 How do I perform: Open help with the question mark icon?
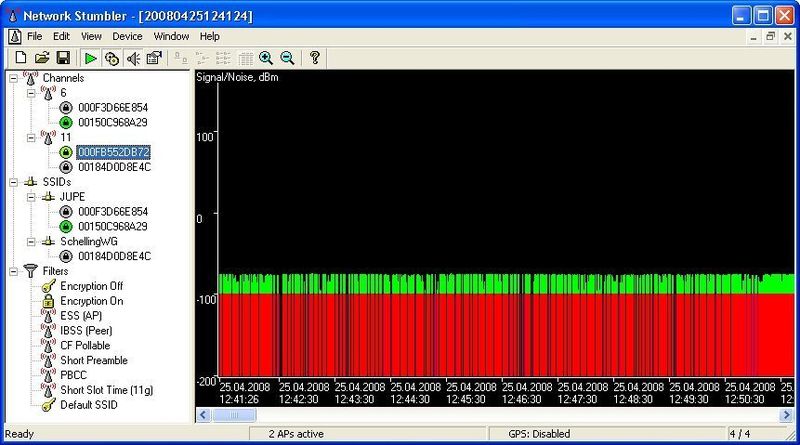click(x=315, y=58)
